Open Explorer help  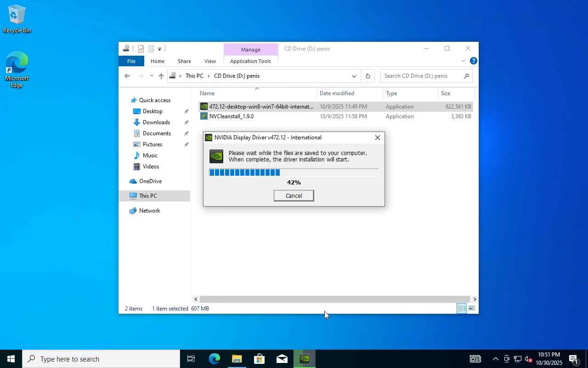coord(474,61)
